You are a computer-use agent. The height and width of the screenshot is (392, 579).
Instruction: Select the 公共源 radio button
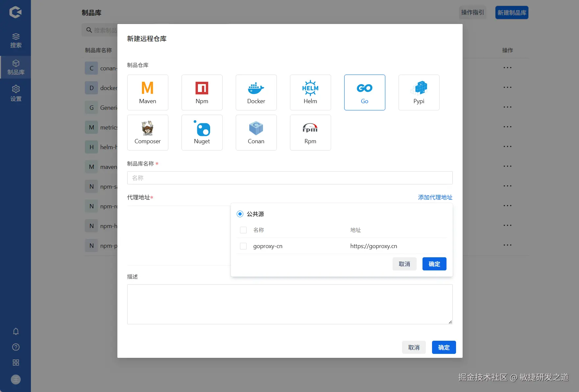240,214
